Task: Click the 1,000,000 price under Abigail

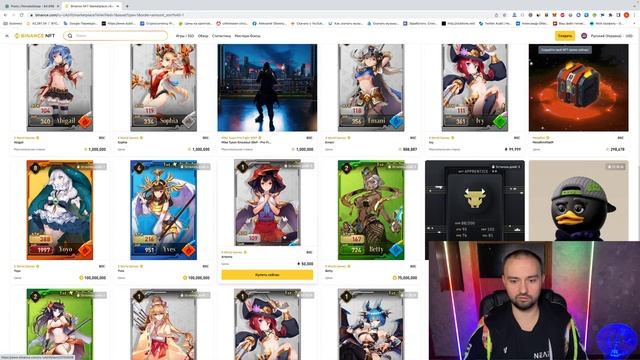Action: [x=95, y=149]
